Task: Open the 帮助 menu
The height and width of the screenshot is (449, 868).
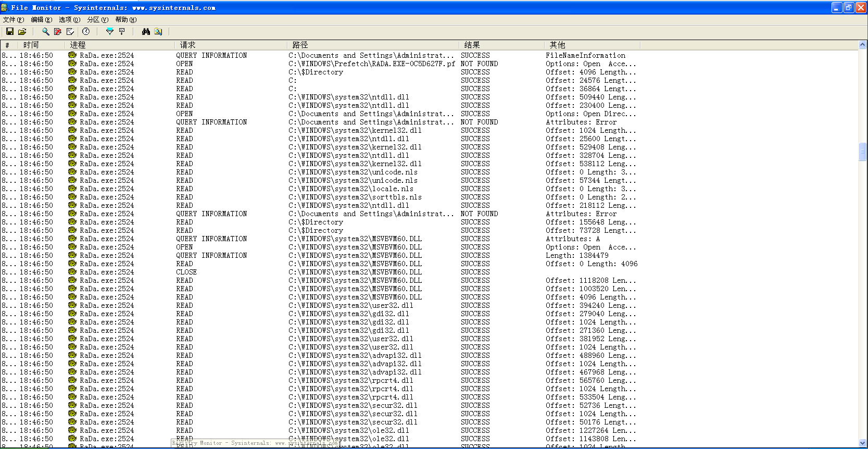Action: (125, 20)
